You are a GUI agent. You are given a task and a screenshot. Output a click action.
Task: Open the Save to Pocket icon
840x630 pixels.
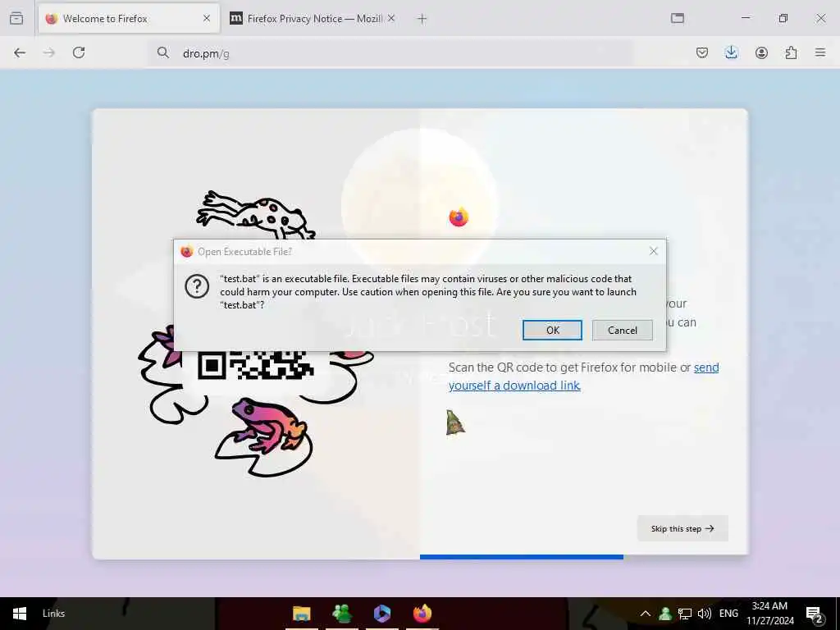[x=702, y=52]
